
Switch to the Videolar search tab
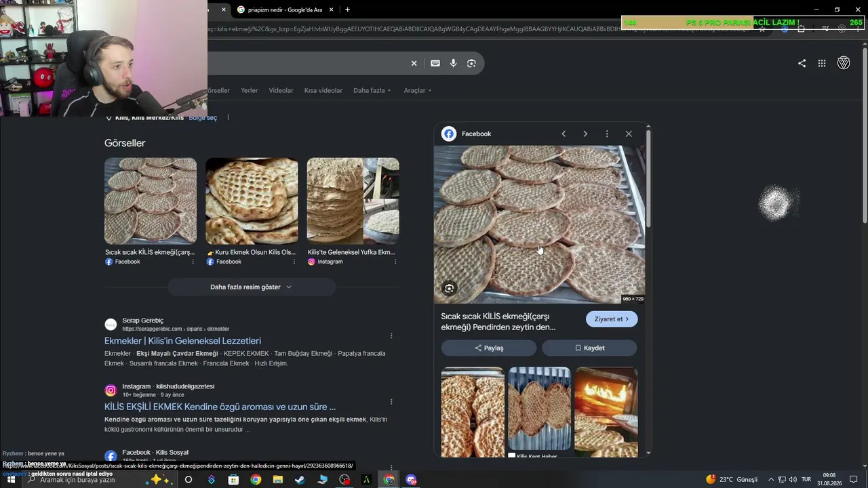pyautogui.click(x=281, y=90)
